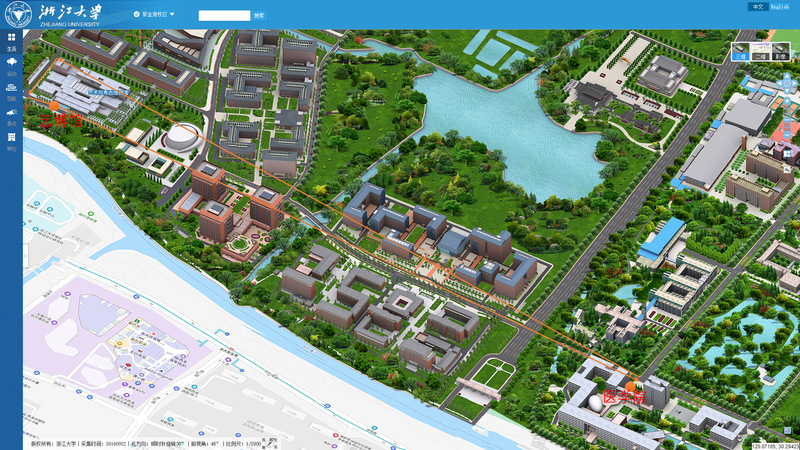Switch language to 中文

[758, 7]
